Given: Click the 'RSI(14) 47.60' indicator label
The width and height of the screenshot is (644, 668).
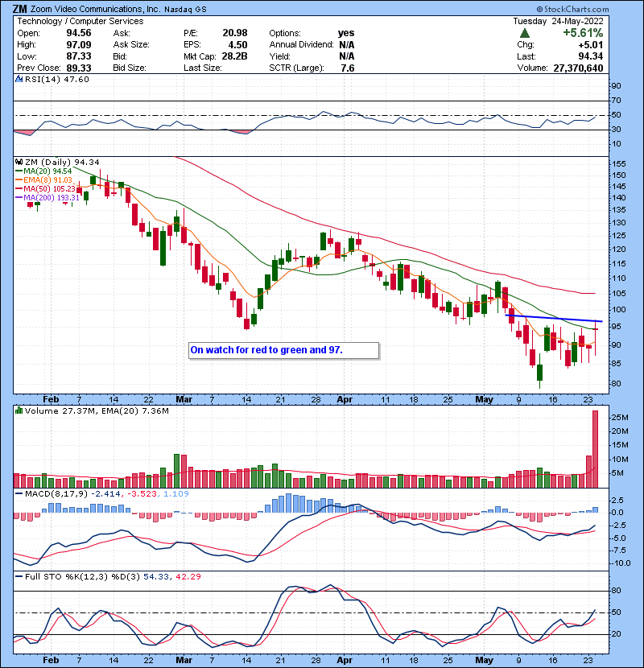Looking at the screenshot, I should click(x=57, y=79).
